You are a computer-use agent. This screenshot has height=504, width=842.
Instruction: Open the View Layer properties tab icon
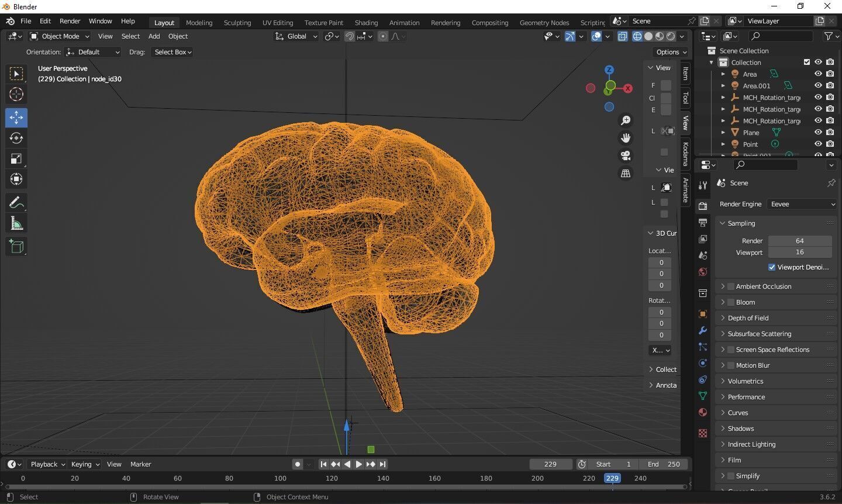pos(703,239)
